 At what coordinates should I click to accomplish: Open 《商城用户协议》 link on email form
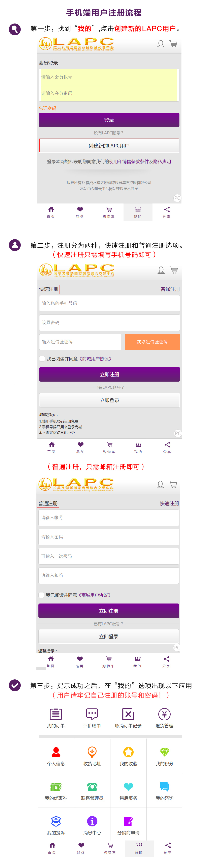tap(95, 595)
